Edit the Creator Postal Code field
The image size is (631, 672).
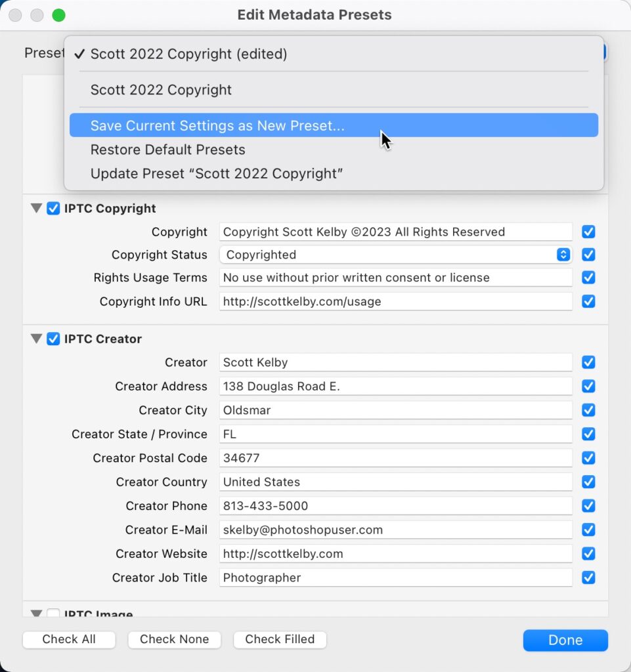tap(396, 457)
